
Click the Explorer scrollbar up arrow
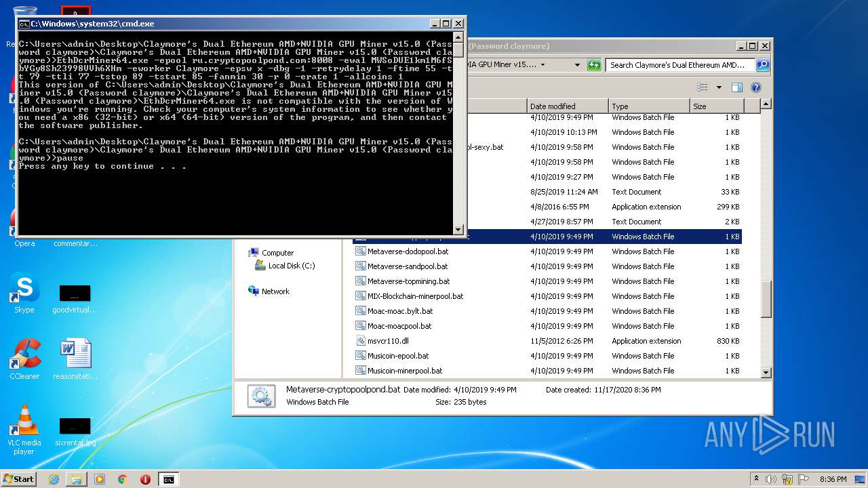coord(766,104)
